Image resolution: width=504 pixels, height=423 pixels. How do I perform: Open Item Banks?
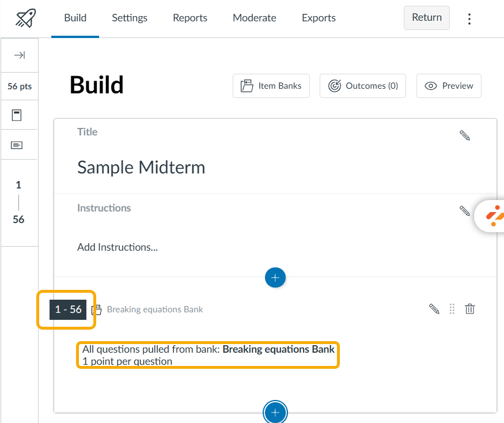click(x=271, y=86)
